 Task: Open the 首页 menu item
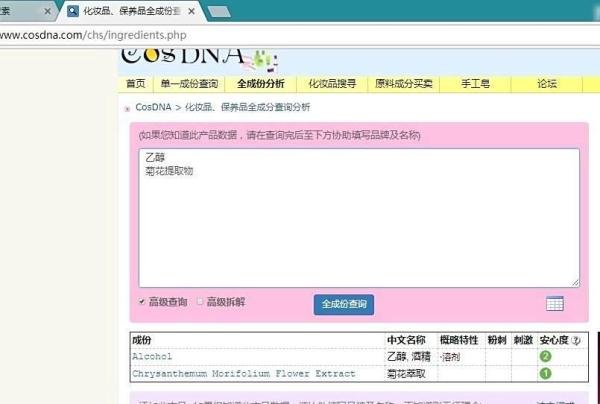point(135,84)
